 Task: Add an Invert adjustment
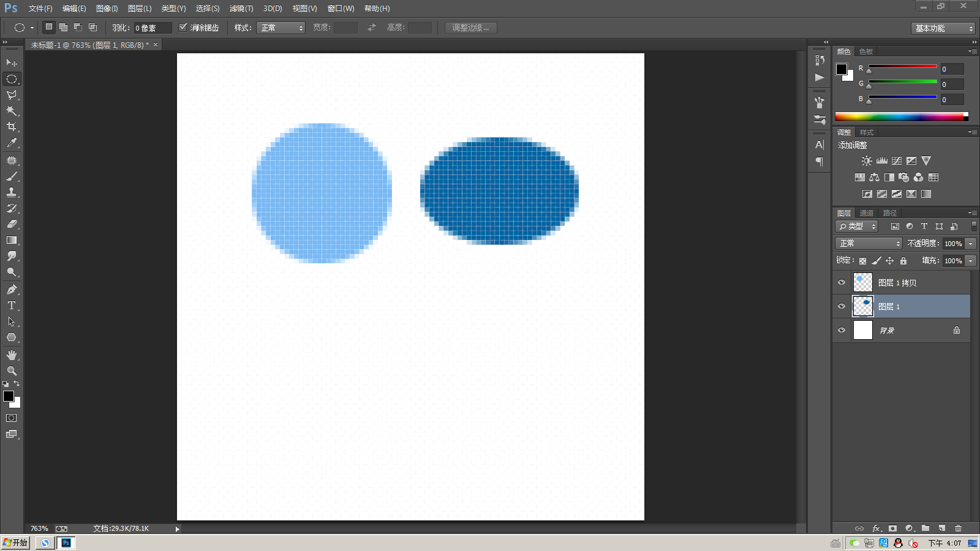coord(867,194)
